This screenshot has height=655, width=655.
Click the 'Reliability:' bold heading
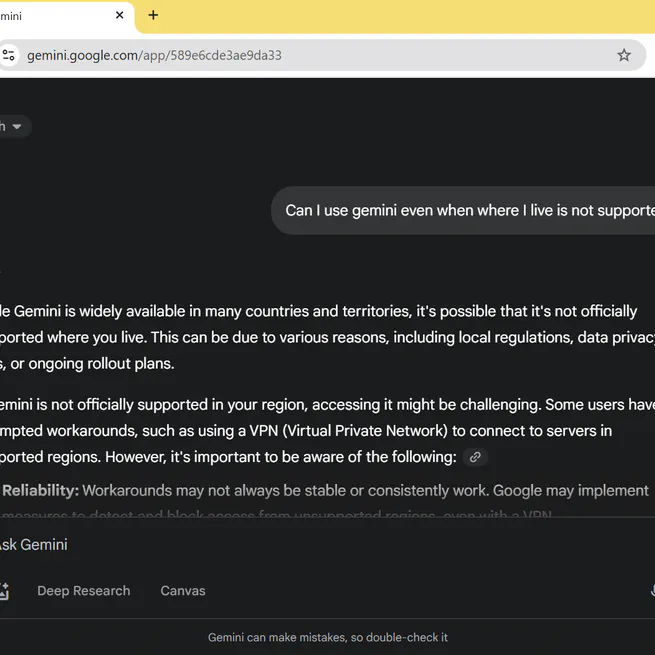[x=41, y=490]
